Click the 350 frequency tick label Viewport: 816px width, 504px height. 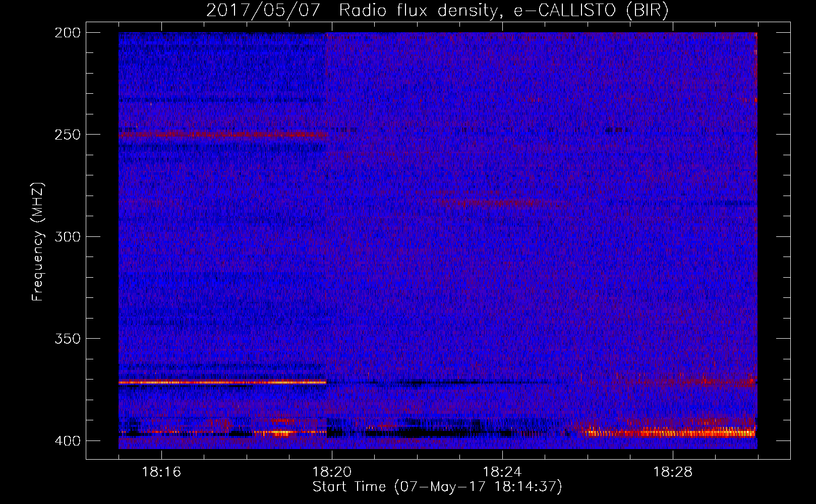click(x=67, y=339)
